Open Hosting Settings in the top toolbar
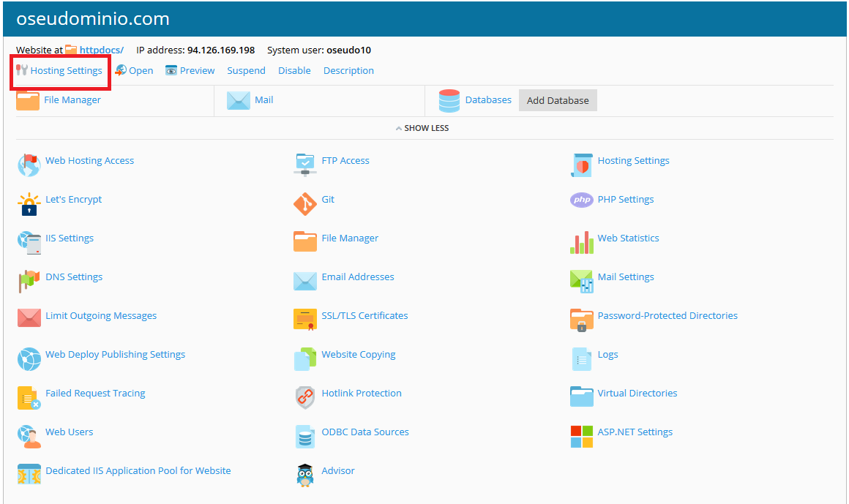Screen dimensions: 849x504 pos(66,71)
